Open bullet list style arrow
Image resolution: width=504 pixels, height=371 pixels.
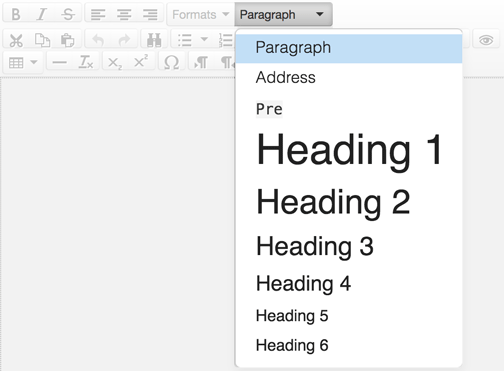pyautogui.click(x=205, y=40)
